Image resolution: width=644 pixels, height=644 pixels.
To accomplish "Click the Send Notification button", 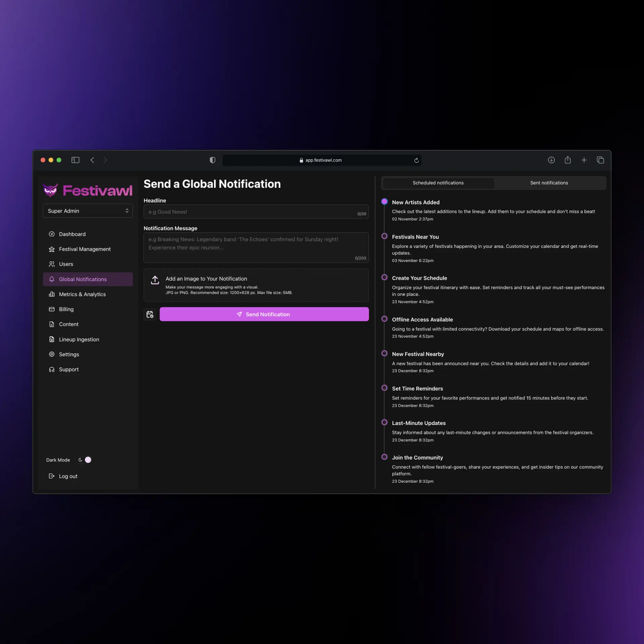I will pyautogui.click(x=264, y=314).
